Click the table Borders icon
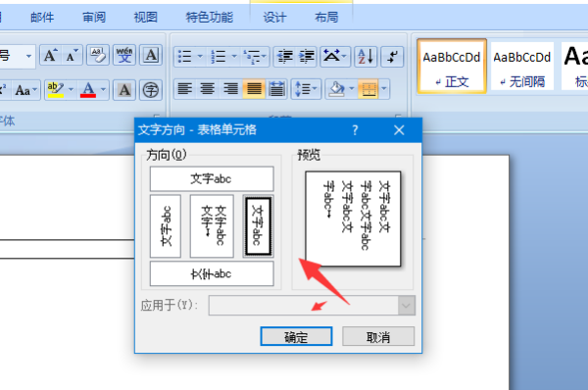The height and width of the screenshot is (390, 588). (368, 89)
